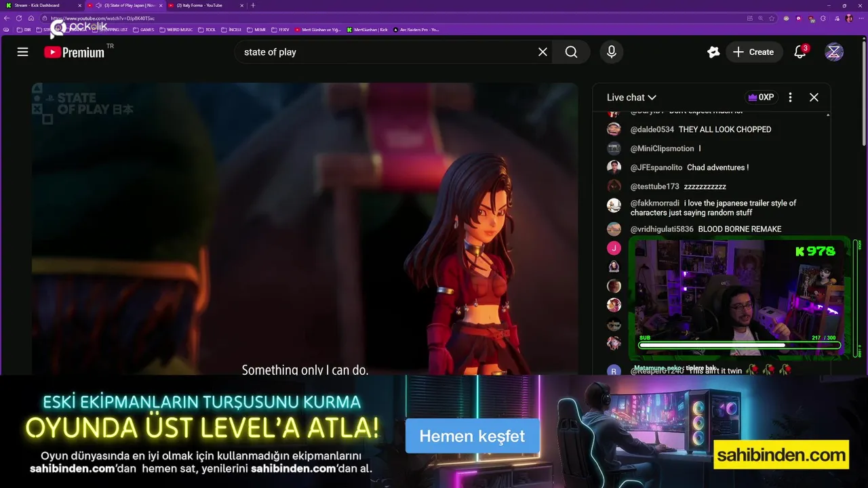
Task: Open the GAMES bookmarks folder
Action: tap(143, 30)
